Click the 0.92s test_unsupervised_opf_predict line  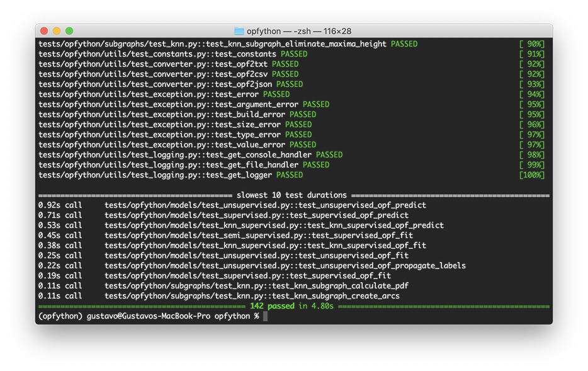pos(232,205)
